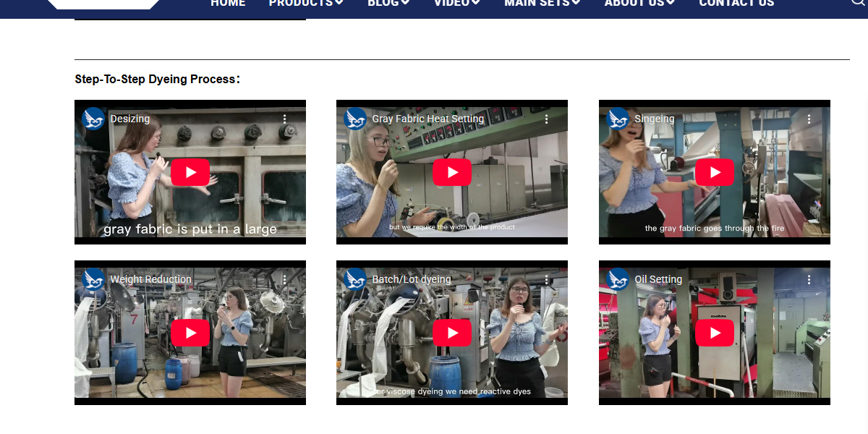Viewport: 868px width, 434px height.
Task: Click channel logo on Desizing video
Action: 93,119
